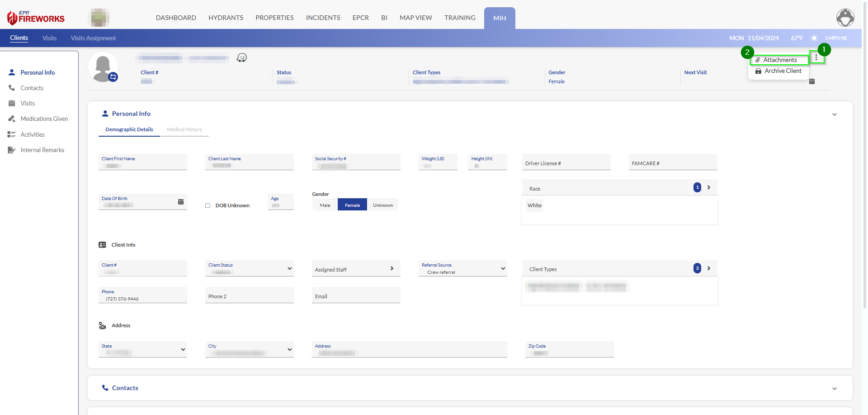Open the Client Status dropdown
Viewport: 868px width, 415px height.
pyautogui.click(x=289, y=268)
